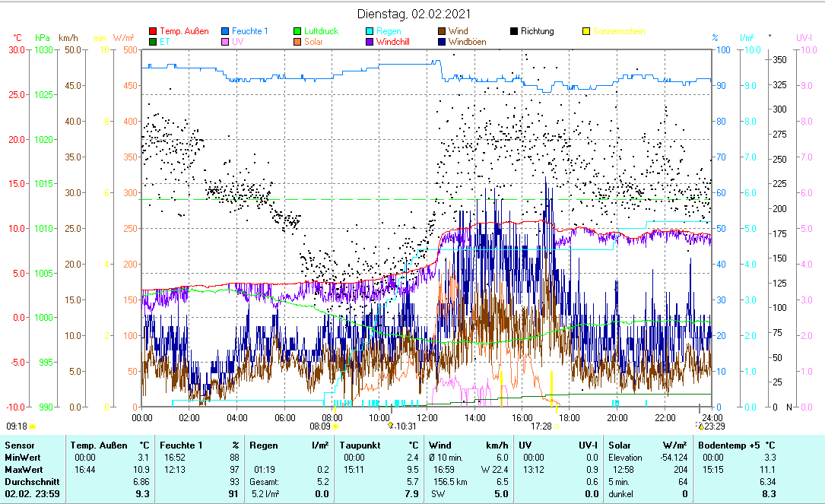This screenshot has height=504, width=825.
Task: Click the red Temp. Außen legend square
Action: tap(153, 32)
